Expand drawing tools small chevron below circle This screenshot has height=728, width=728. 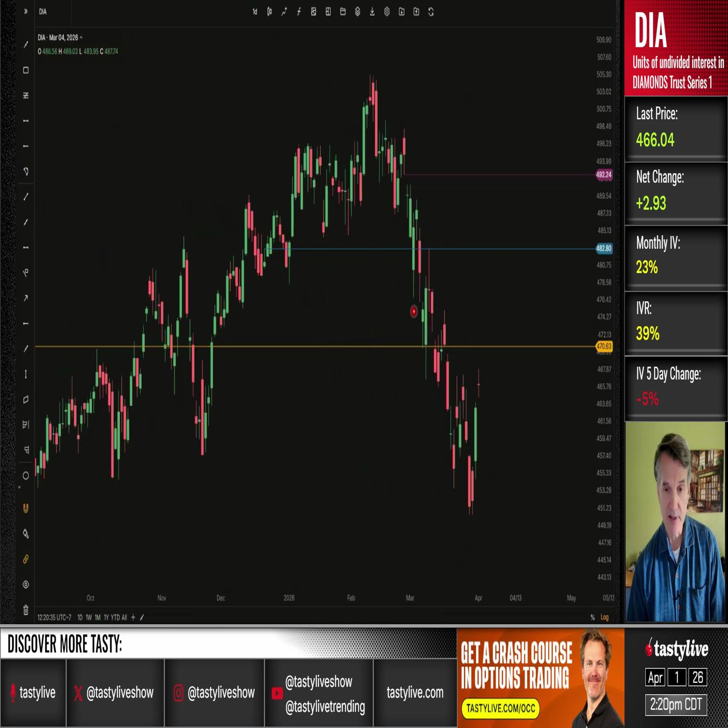20,487
